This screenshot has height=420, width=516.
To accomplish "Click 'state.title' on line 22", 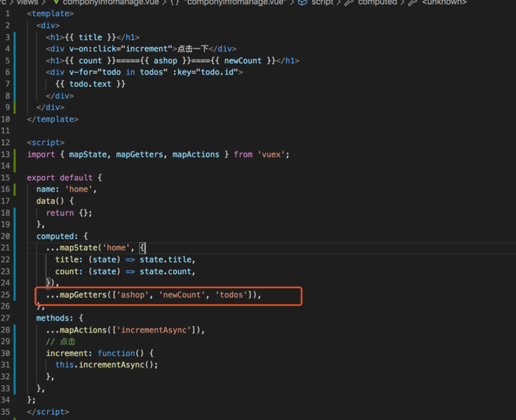I will coord(166,259).
